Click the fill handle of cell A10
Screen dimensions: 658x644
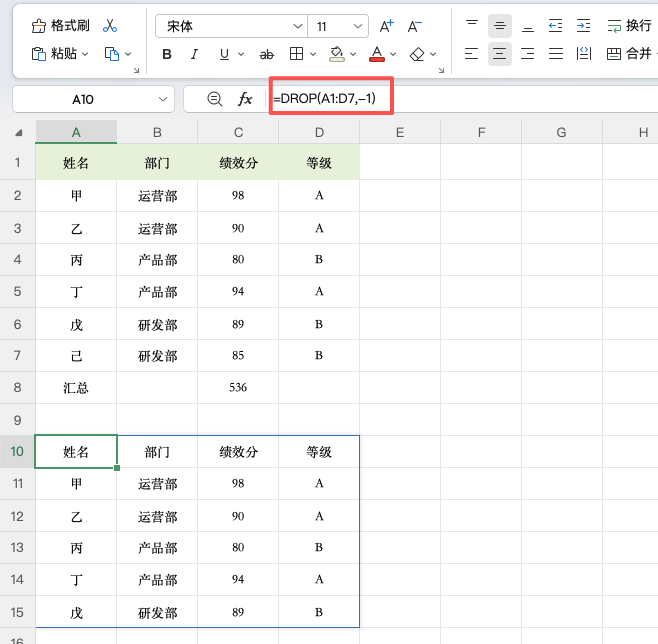coord(117,468)
